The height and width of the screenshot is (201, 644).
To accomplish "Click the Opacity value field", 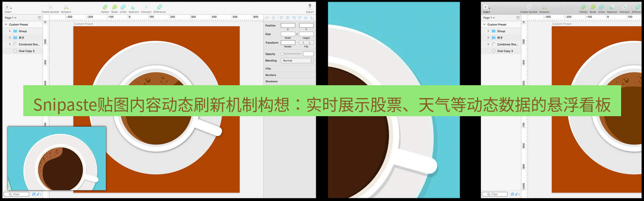I will tap(308, 54).
